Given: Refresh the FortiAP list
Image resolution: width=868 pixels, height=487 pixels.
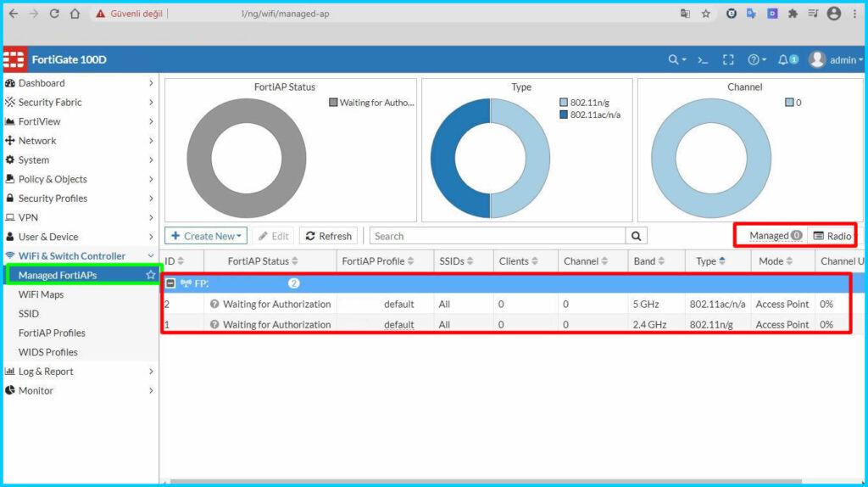Looking at the screenshot, I should (x=329, y=236).
